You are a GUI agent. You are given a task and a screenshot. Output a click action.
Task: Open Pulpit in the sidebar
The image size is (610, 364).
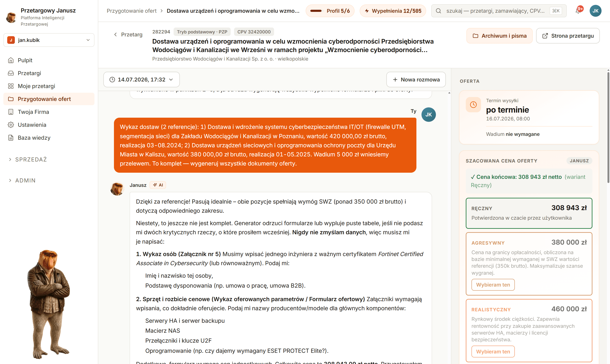tap(49, 60)
